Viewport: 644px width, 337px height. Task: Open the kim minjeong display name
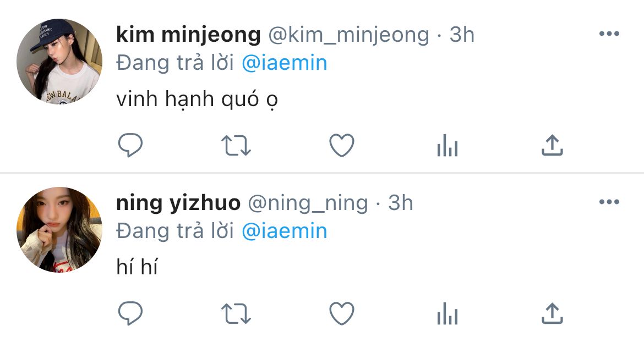click(188, 35)
